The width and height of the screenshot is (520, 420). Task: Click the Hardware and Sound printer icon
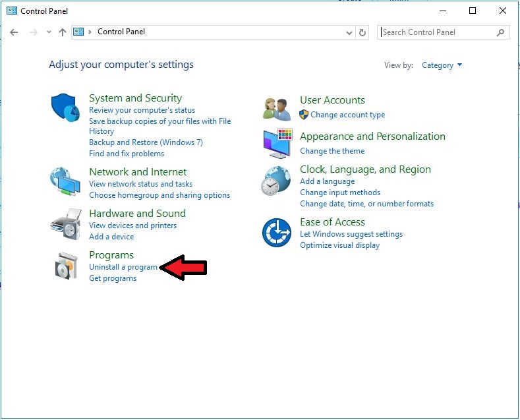65,224
